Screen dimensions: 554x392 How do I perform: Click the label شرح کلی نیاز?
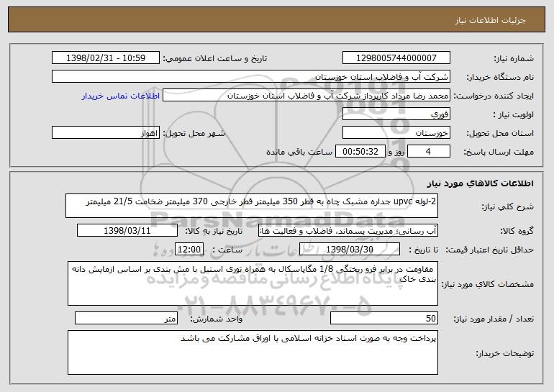click(508, 207)
